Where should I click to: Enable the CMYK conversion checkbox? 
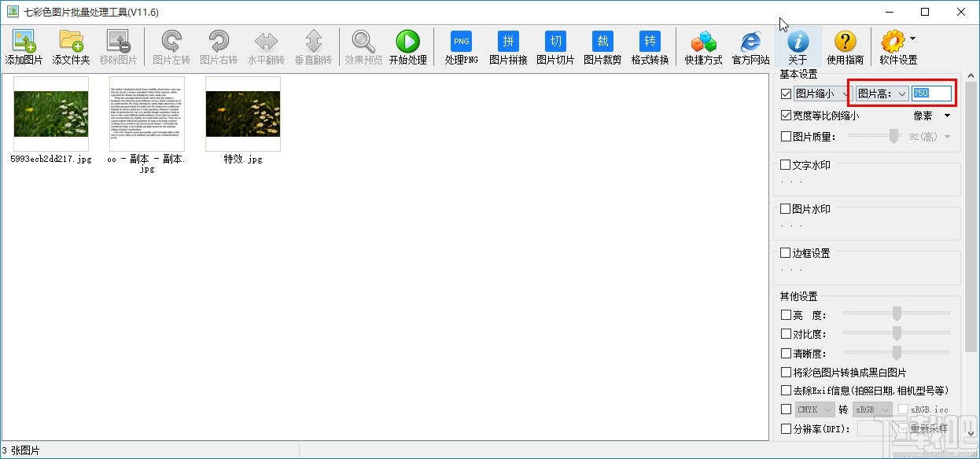pyautogui.click(x=787, y=409)
